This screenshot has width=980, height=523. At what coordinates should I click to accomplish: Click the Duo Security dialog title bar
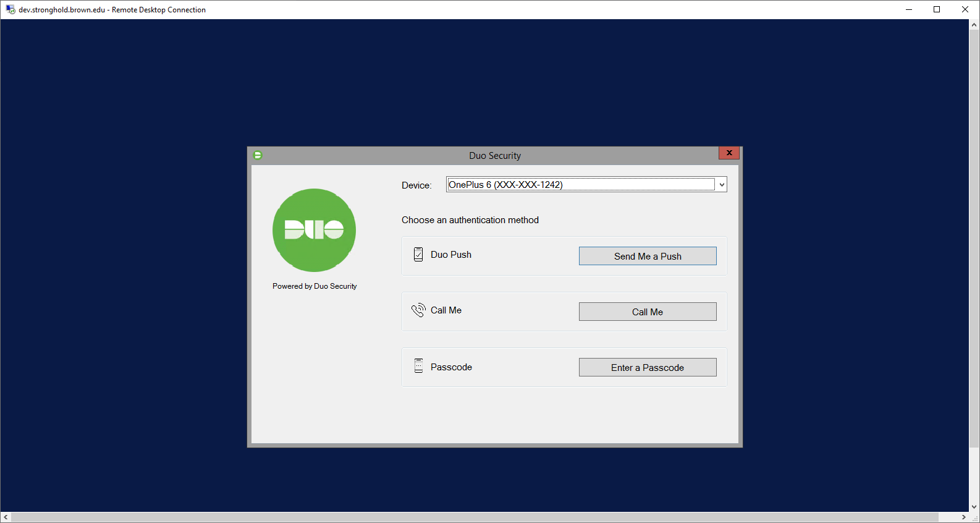tap(494, 156)
